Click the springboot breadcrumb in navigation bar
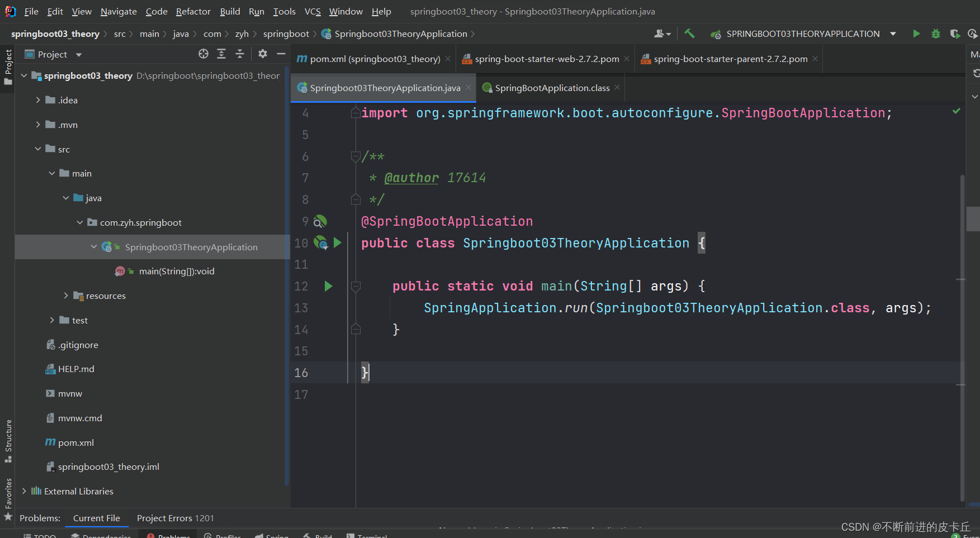 click(x=286, y=34)
